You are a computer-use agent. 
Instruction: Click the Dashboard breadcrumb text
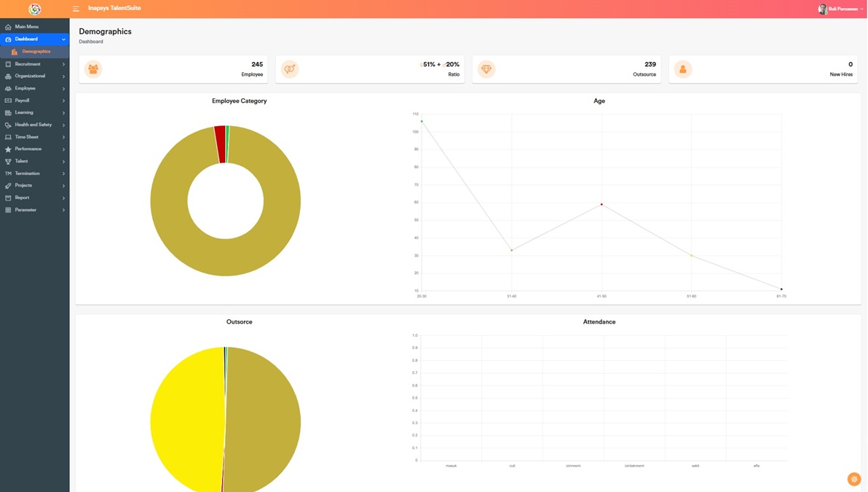[x=91, y=42]
